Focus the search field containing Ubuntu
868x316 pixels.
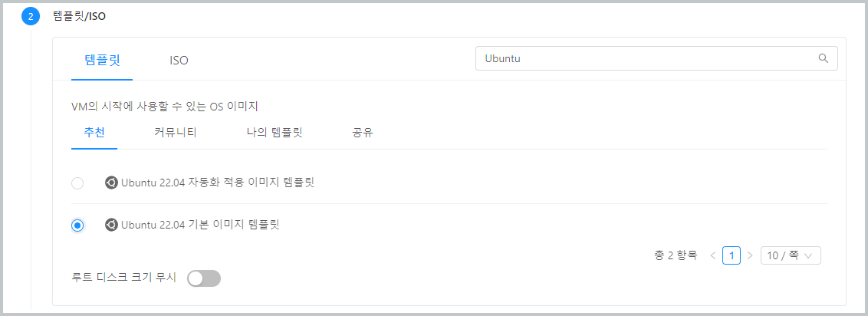click(x=644, y=58)
